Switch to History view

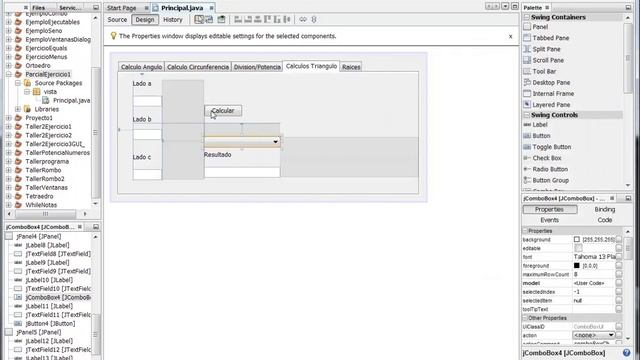(173, 19)
